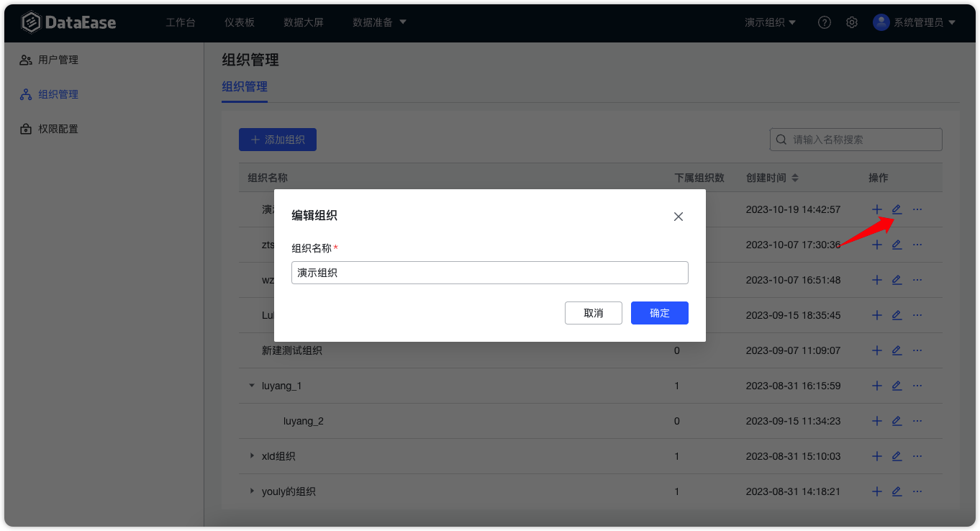The height and width of the screenshot is (531, 980).
Task: Click the 下属组织数 column header
Action: [x=699, y=178]
